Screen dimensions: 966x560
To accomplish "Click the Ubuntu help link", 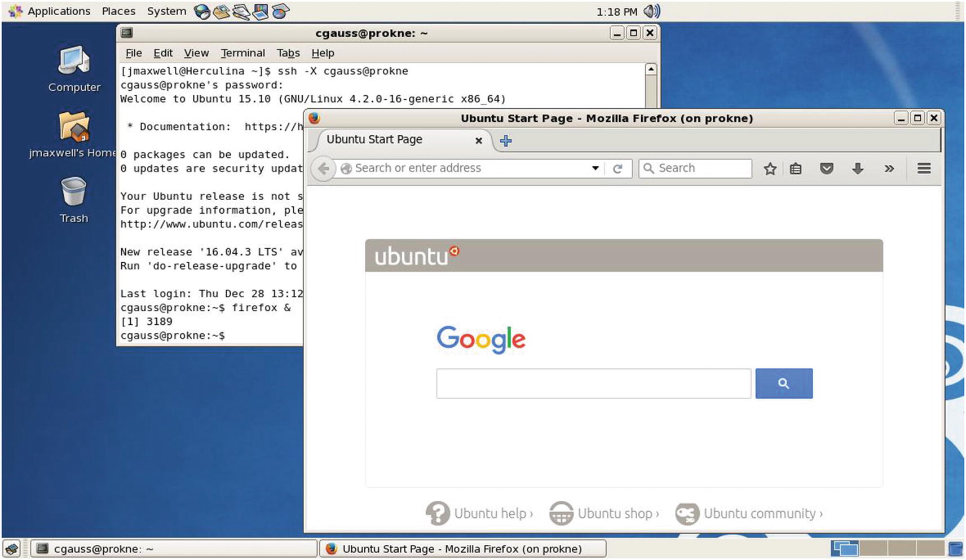I will click(x=479, y=513).
